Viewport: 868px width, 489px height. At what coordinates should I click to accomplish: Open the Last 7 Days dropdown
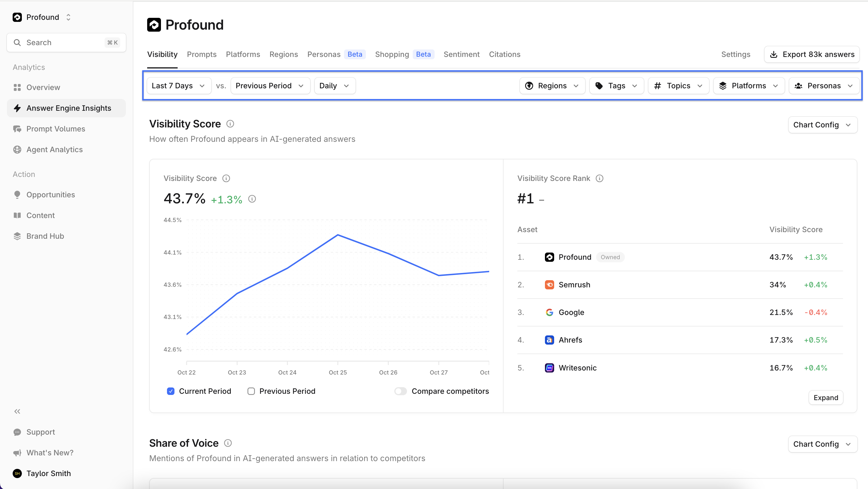click(x=178, y=86)
